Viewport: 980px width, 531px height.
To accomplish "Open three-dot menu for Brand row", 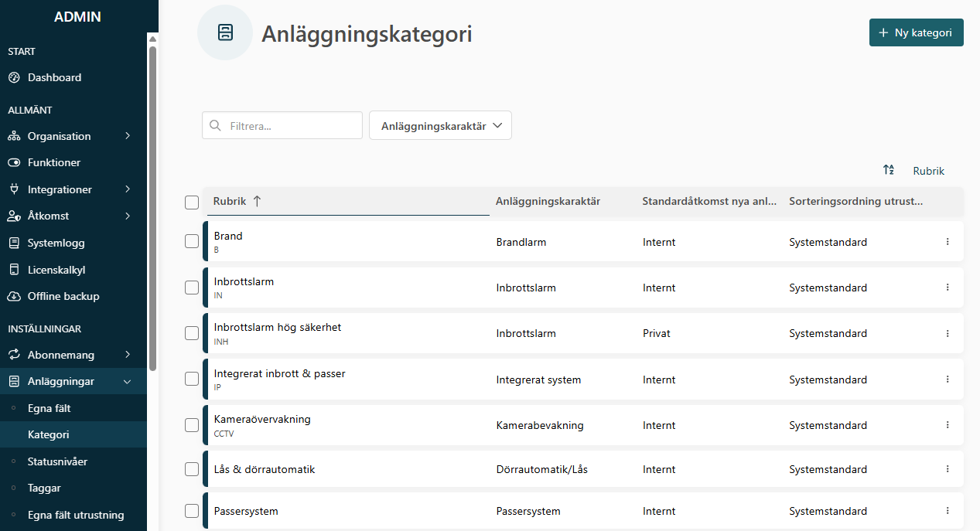I will 948,242.
